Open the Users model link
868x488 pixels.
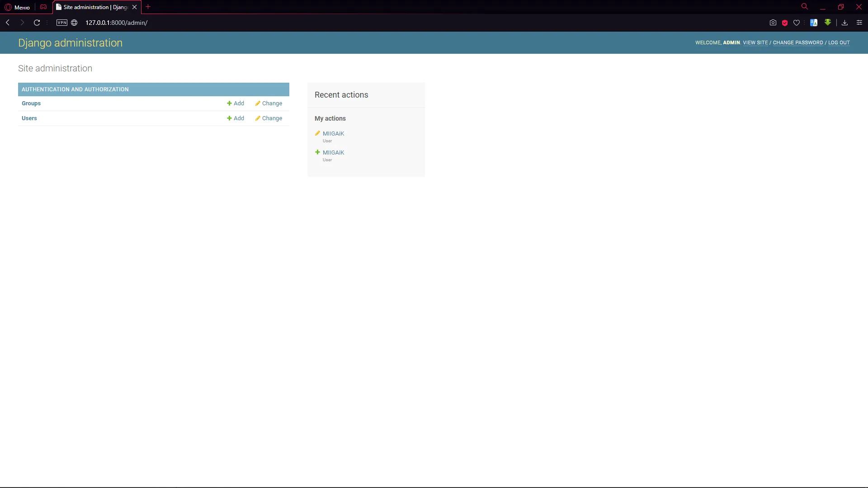click(x=29, y=118)
